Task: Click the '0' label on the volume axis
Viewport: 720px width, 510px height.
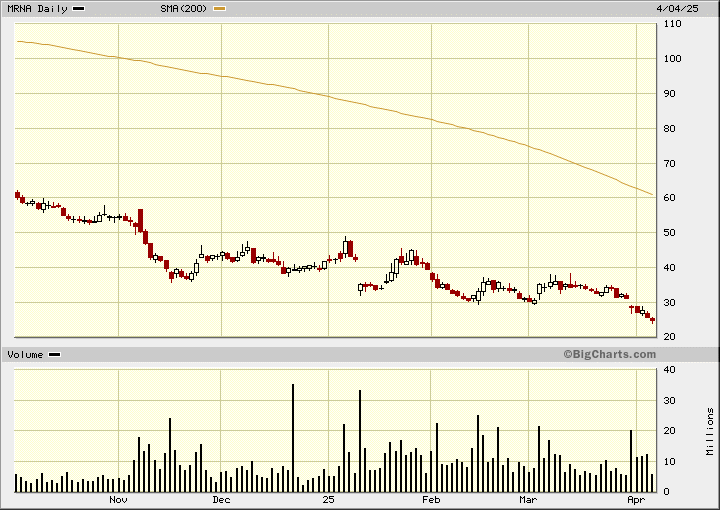Action: [x=667, y=492]
